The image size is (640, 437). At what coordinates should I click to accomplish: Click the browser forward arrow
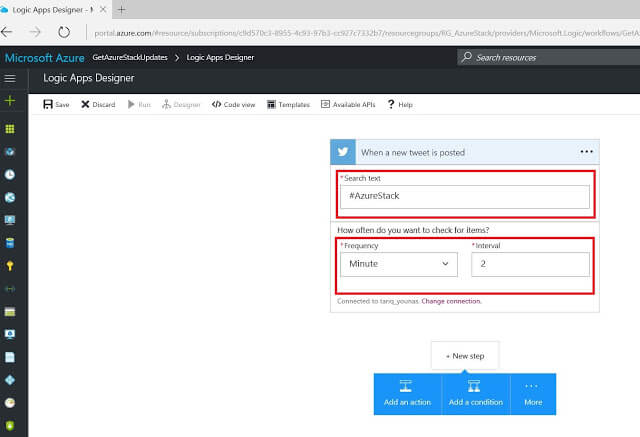tap(36, 32)
